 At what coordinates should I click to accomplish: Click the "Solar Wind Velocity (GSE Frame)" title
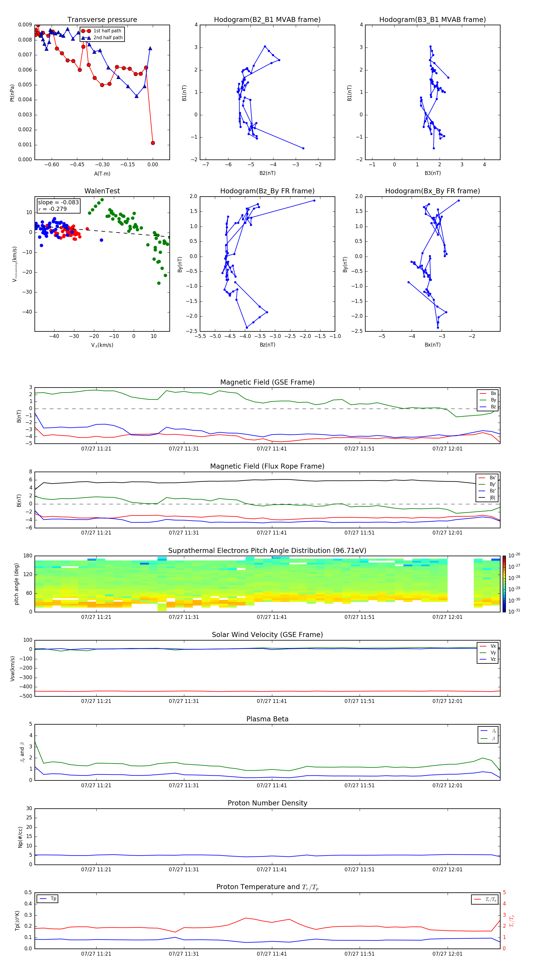pos(267,635)
